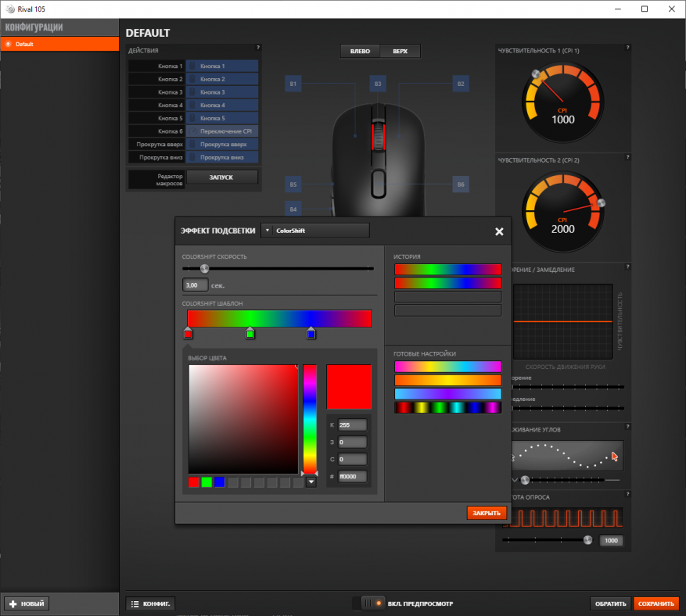
Task: Open help icon for CPI 2 sensitivity
Action: (628, 156)
